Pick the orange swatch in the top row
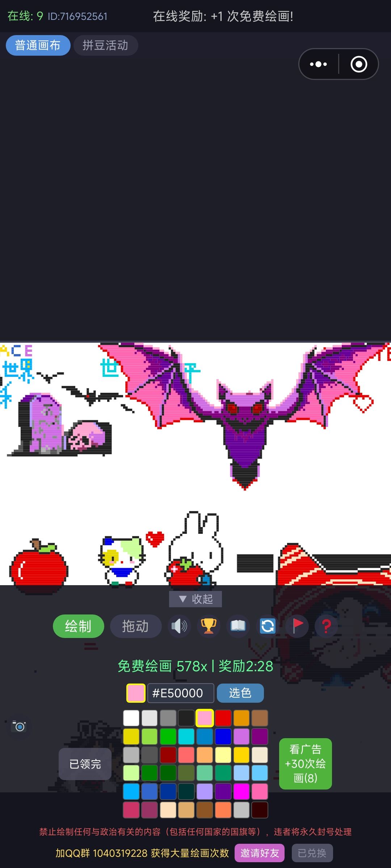This screenshot has width=391, height=868. pos(241,718)
